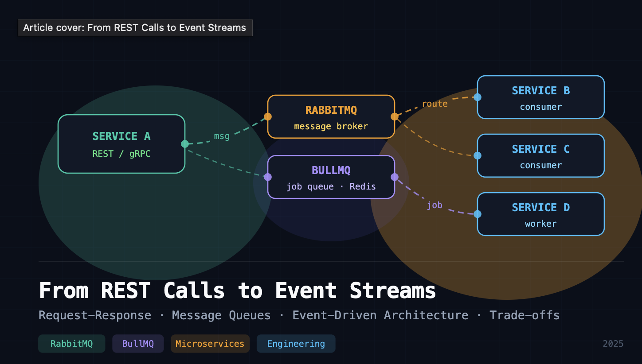This screenshot has width=642, height=364.
Task: Click the "job" edge label
Action: tap(435, 205)
